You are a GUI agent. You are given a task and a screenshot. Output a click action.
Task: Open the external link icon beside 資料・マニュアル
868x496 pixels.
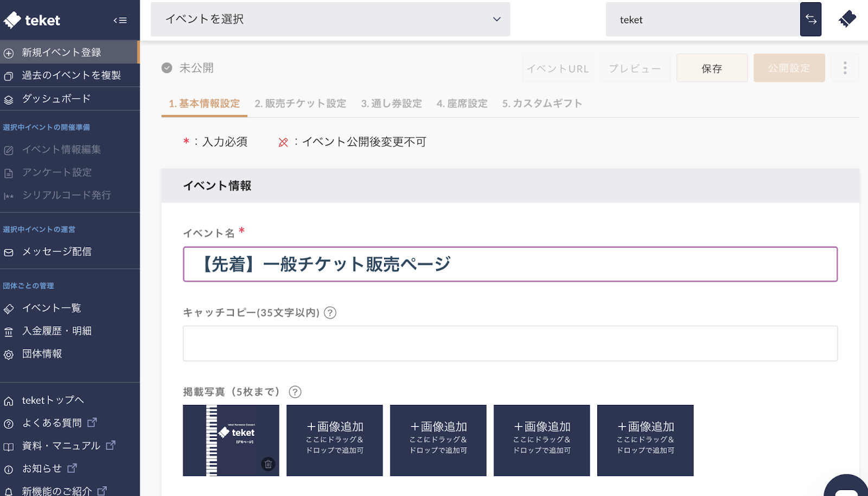click(x=111, y=445)
